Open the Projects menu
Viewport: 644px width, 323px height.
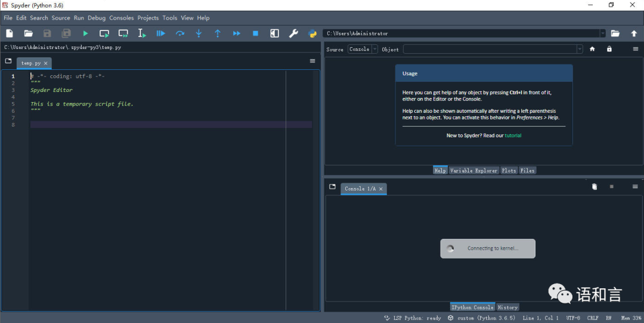[148, 18]
